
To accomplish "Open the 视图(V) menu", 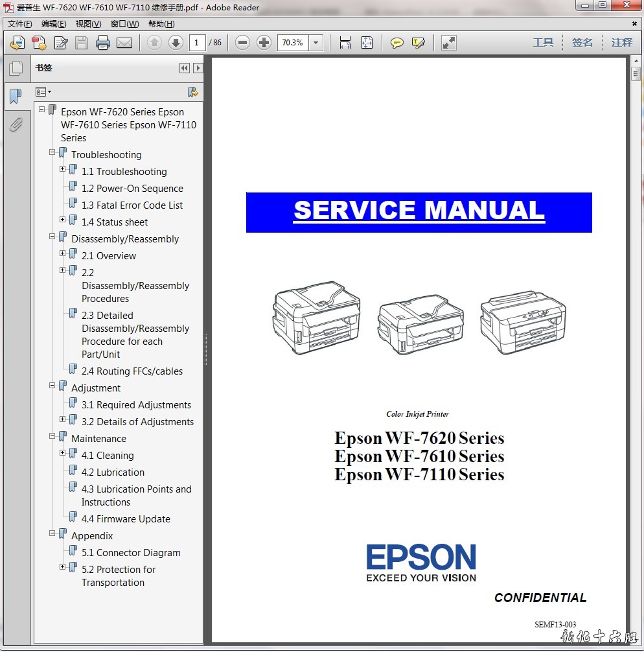I will [x=88, y=24].
